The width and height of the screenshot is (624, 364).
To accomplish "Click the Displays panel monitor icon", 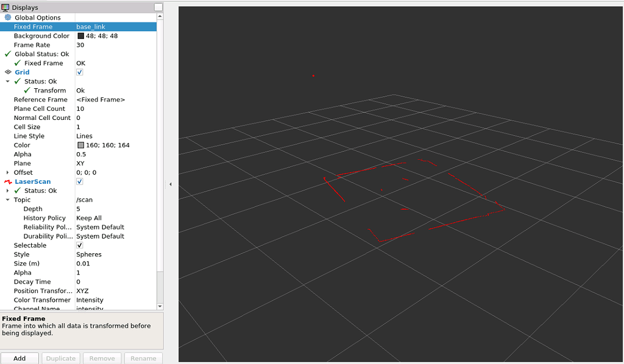I will pyautogui.click(x=5, y=6).
